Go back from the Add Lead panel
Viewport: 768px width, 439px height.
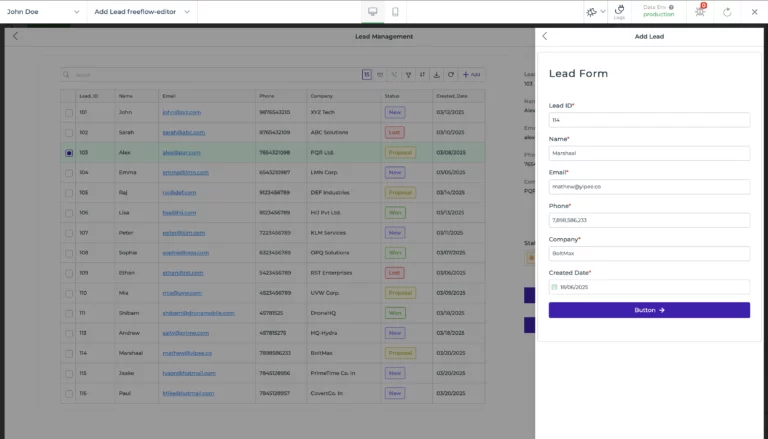pyautogui.click(x=545, y=36)
